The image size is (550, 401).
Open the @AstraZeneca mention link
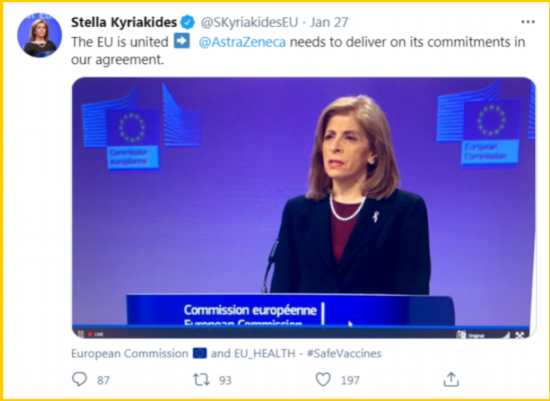coord(242,42)
